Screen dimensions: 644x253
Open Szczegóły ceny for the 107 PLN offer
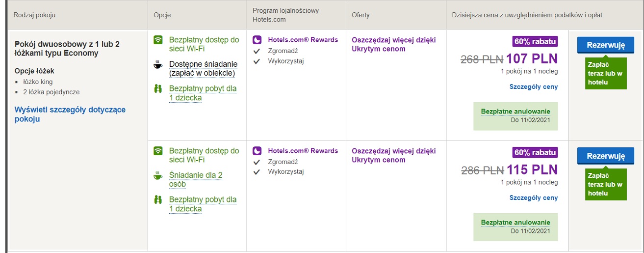click(x=534, y=87)
